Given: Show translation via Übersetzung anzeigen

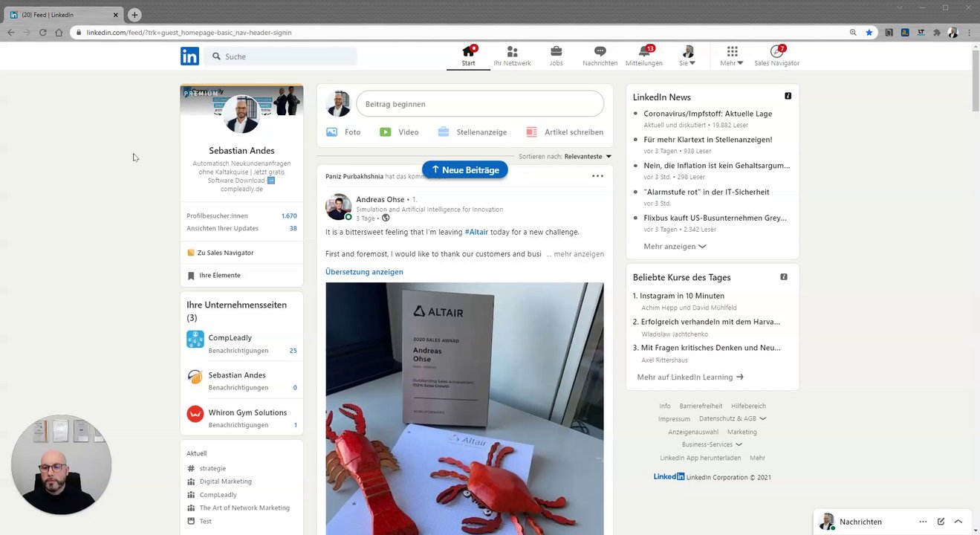Looking at the screenshot, I should (x=364, y=272).
